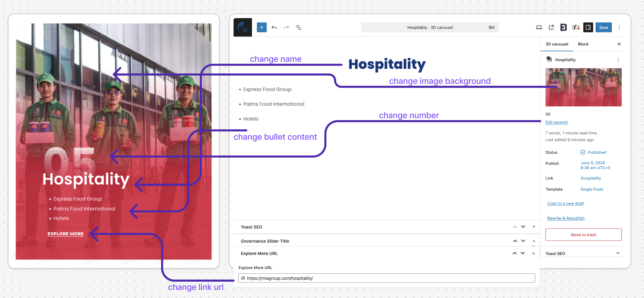Click the Edit excerpt link
Image resolution: width=644 pixels, height=298 pixels.
(556, 122)
